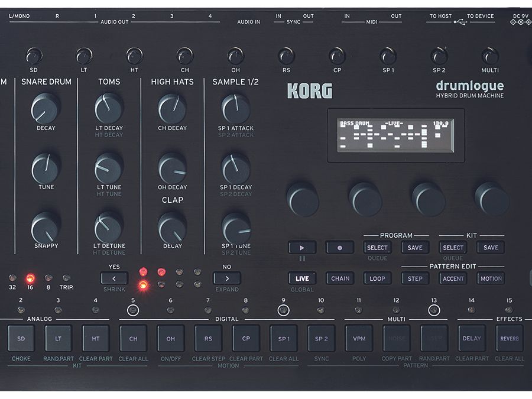The width and height of the screenshot is (532, 399).
Task: Adjust the small SP 1 level knob
Action: (x=388, y=56)
